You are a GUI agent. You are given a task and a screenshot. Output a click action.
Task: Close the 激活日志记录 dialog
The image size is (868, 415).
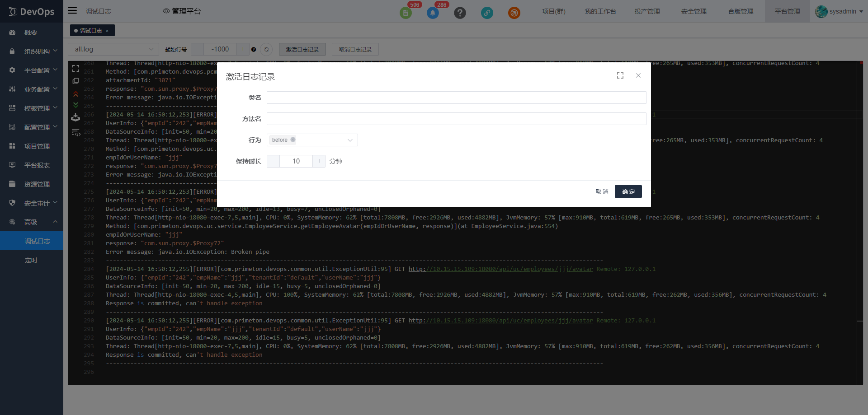point(638,76)
